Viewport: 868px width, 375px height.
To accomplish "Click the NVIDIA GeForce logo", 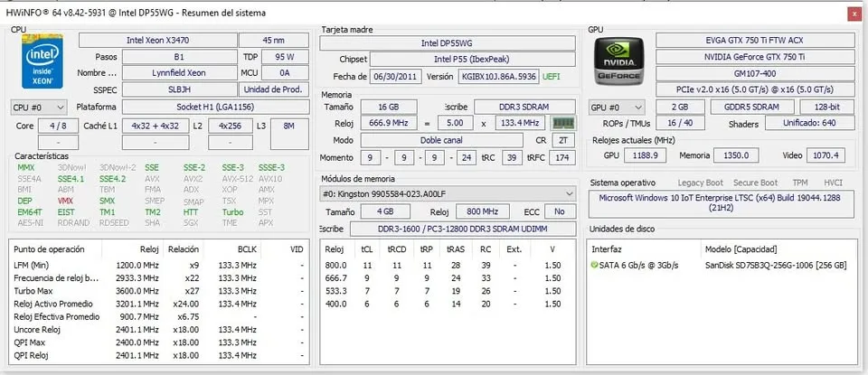I will tap(618, 61).
